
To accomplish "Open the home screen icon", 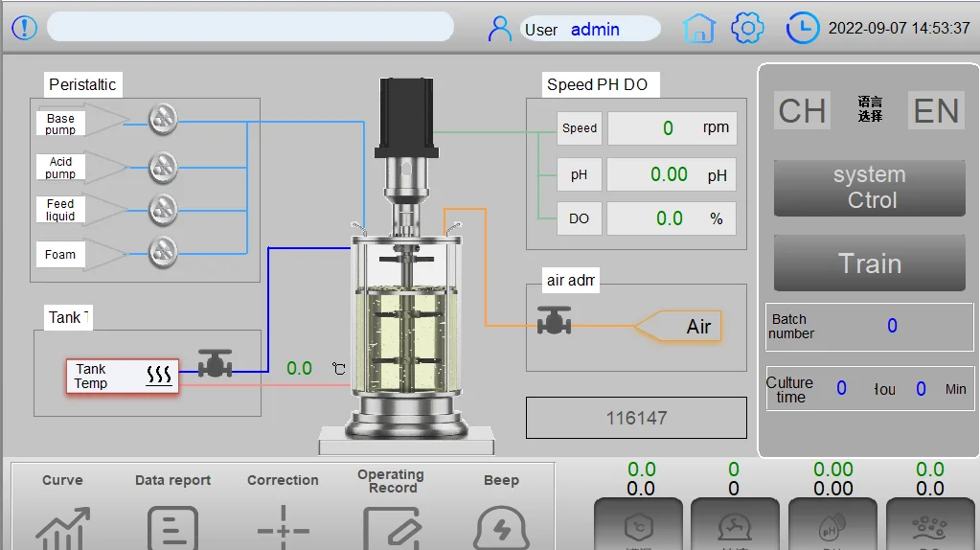I will coord(699,29).
